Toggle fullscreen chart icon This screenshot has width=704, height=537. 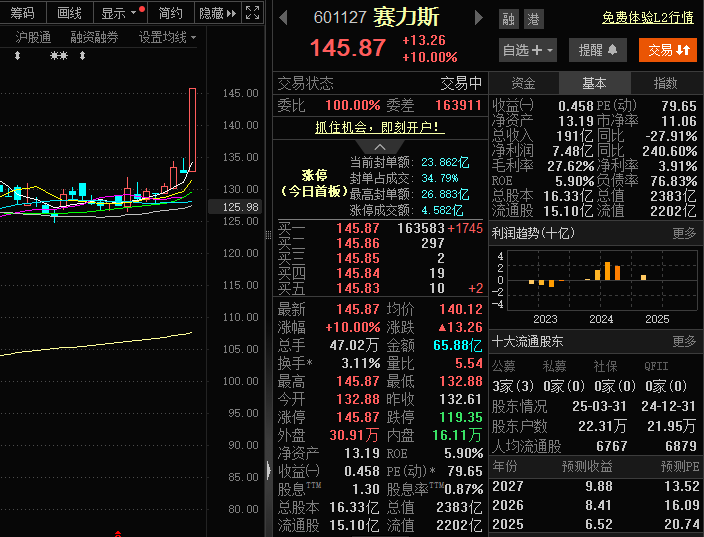click(252, 13)
